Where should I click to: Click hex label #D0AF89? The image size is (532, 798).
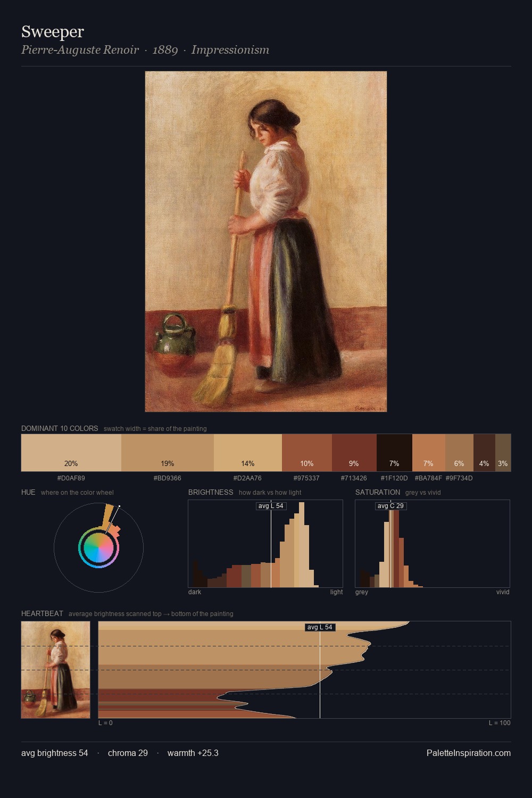[71, 478]
